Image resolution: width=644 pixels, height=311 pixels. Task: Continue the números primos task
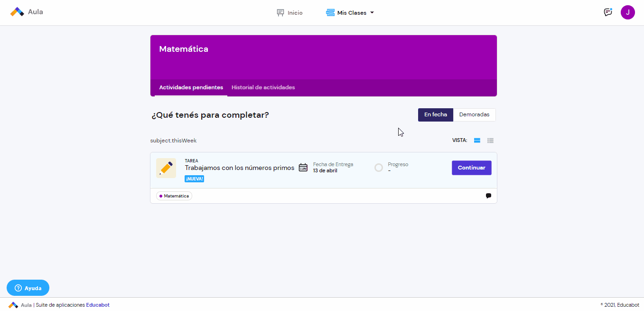tap(472, 168)
